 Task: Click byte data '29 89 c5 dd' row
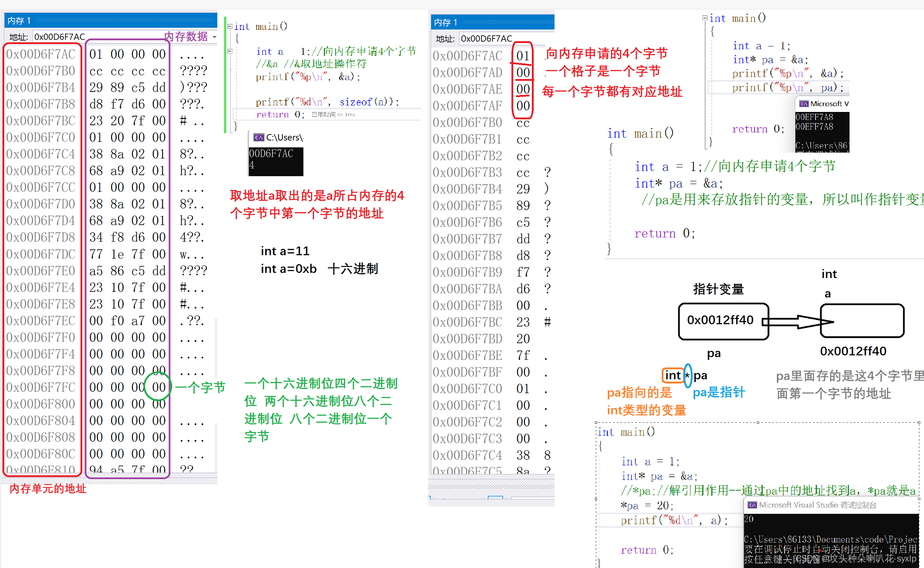tap(127, 87)
